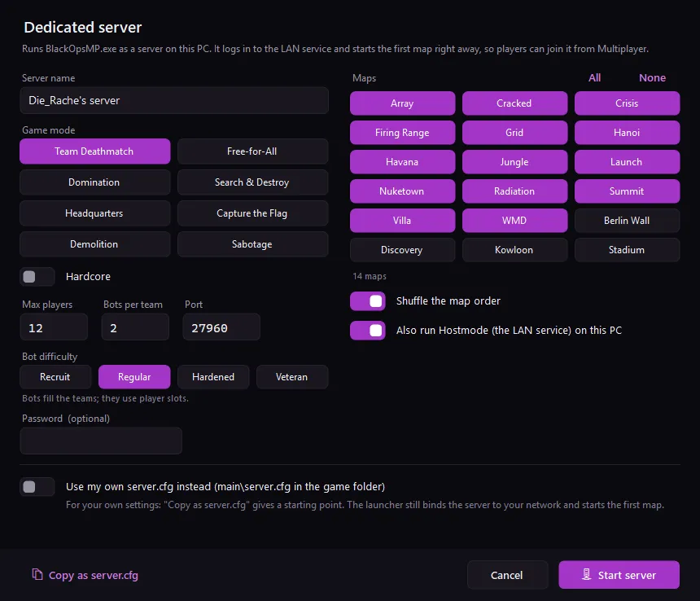Set bot difficulty to Regular
The width and height of the screenshot is (700, 601).
134,377
